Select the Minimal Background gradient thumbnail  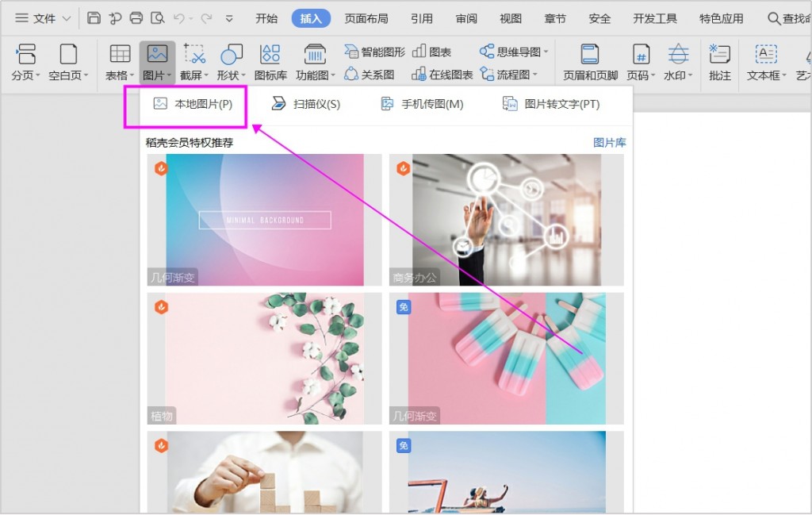tap(264, 220)
